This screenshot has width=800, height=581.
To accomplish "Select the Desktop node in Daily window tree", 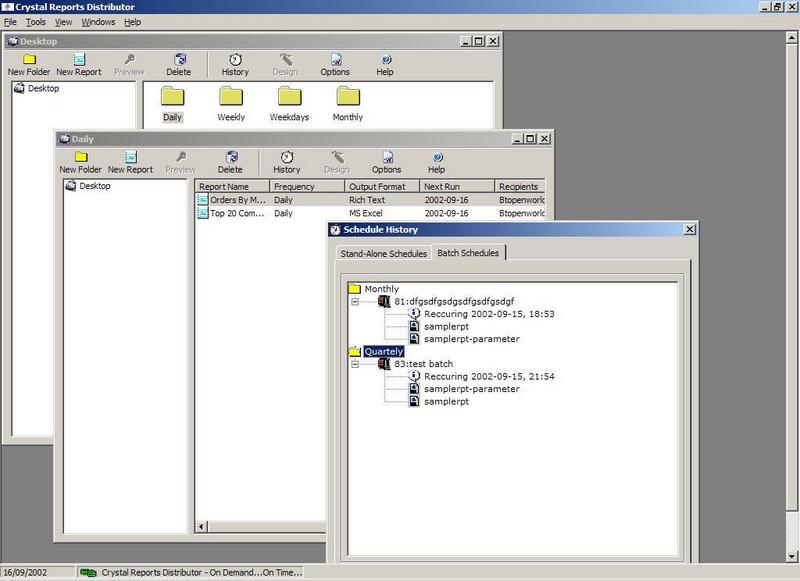I will [95, 186].
